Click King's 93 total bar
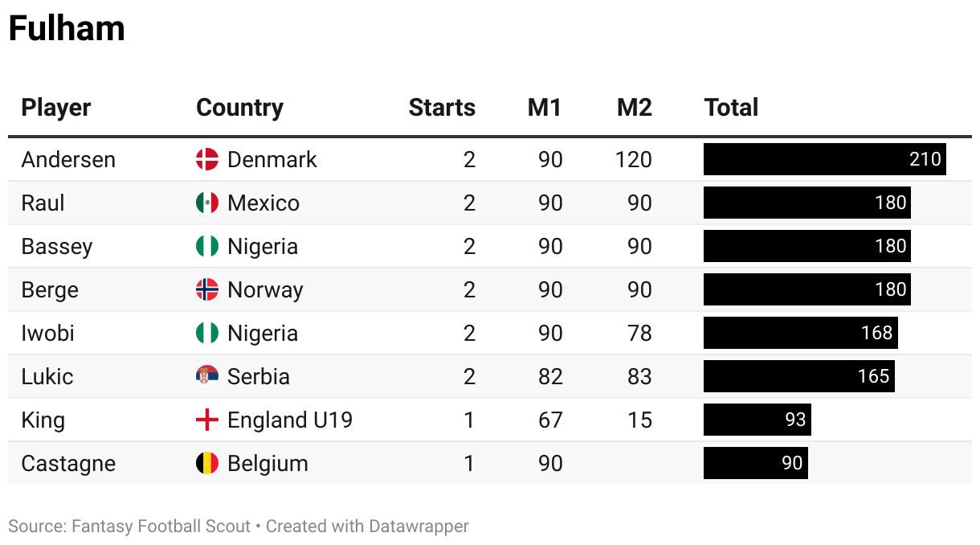This screenshot has height=545, width=980. coord(757,420)
